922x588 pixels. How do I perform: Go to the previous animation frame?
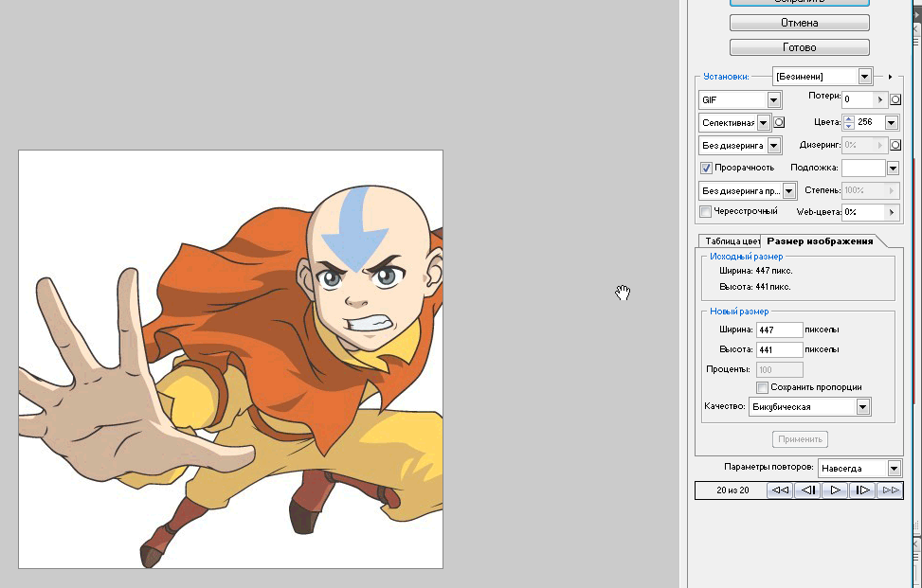pos(808,490)
